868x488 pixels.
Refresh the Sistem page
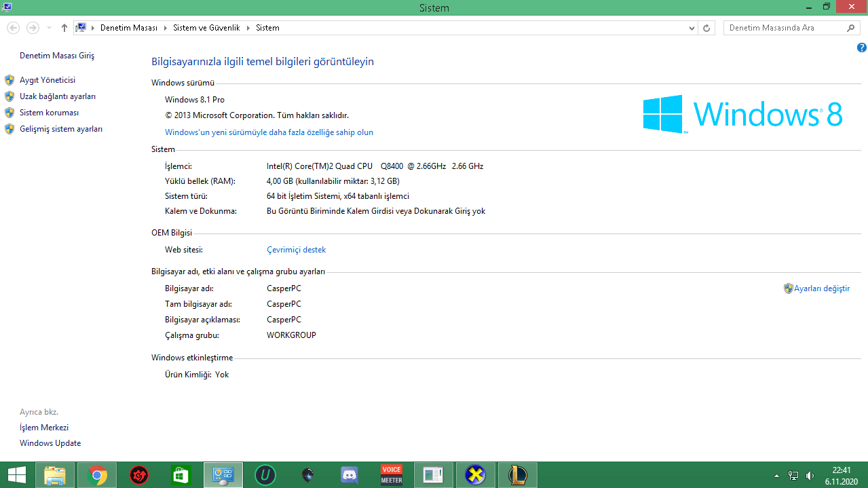[706, 28]
